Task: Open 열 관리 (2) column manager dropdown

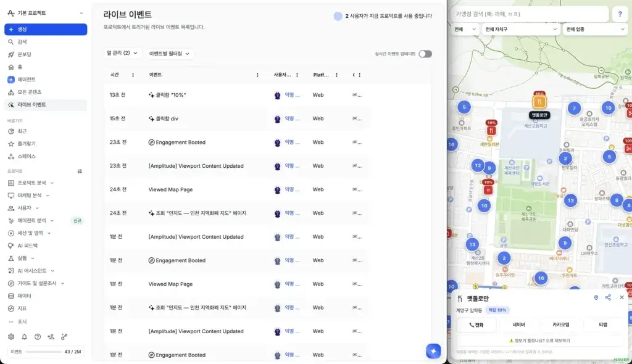Action: 122,53
